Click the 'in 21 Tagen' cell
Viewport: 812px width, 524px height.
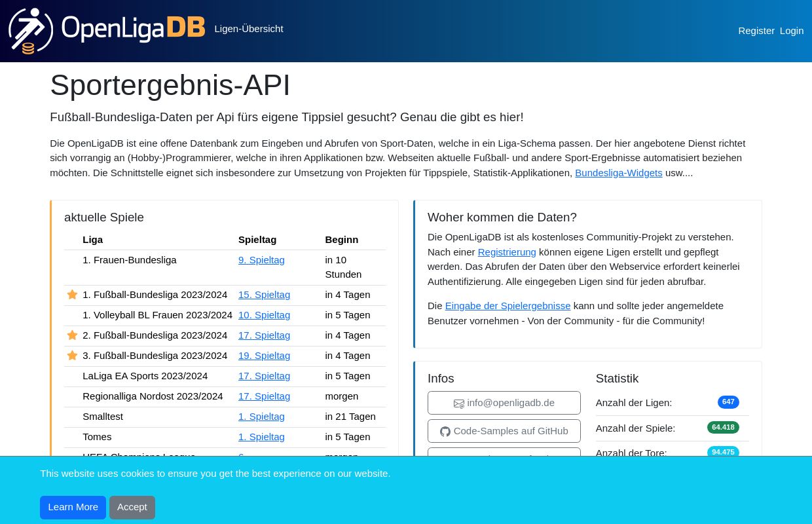[350, 417]
